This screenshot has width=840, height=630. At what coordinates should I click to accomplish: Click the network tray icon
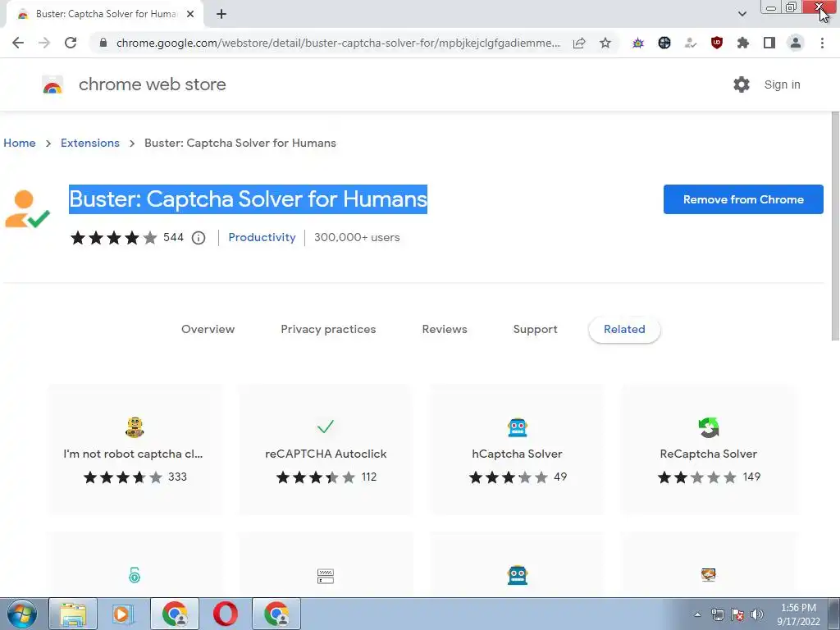click(x=717, y=614)
